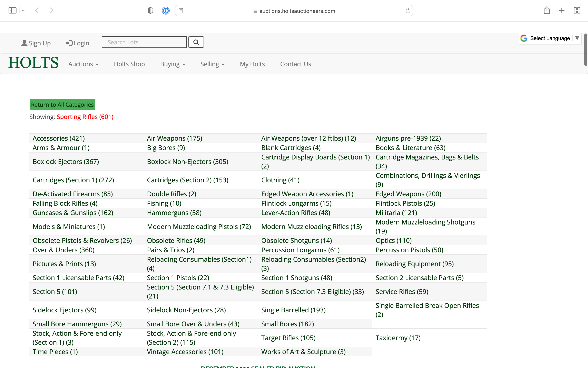Open Boxlock Non-Ejectors (305) category
This screenshot has width=588, height=368.
tap(188, 162)
